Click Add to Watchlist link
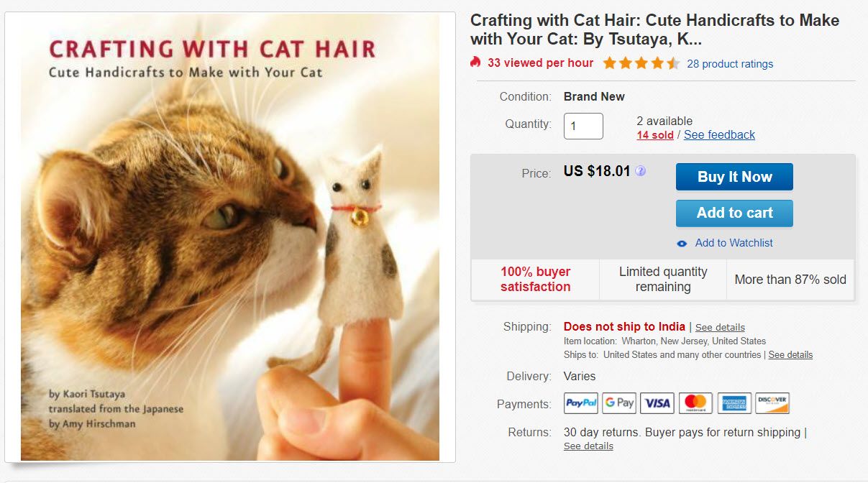This screenshot has height=483, width=868. (734, 243)
